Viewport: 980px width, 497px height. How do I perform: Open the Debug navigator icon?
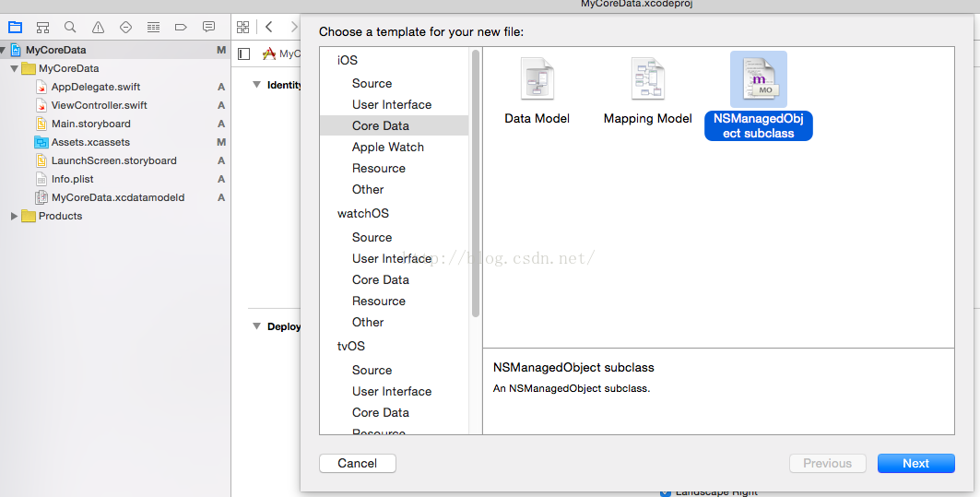153,27
